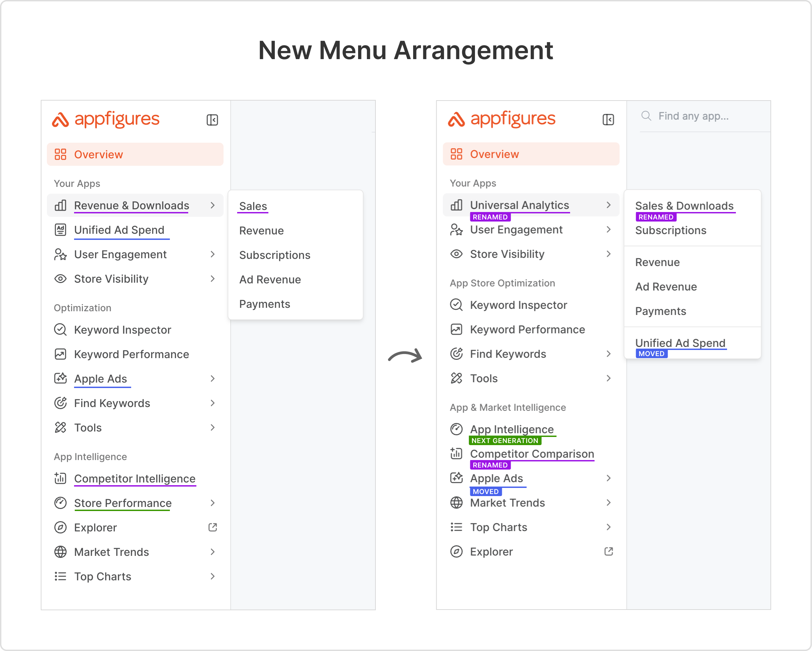Image resolution: width=812 pixels, height=651 pixels.
Task: Expand Apple Ads chevron in left menu
Action: [212, 379]
